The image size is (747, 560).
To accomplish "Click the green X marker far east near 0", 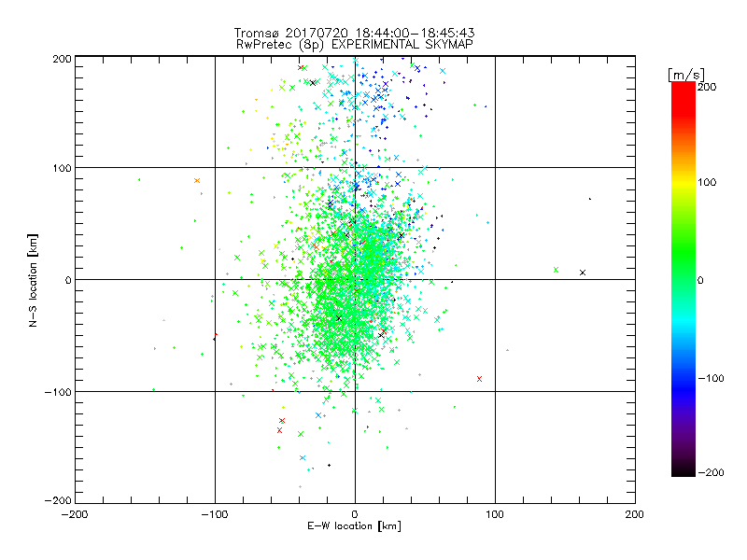I will coord(556,270).
